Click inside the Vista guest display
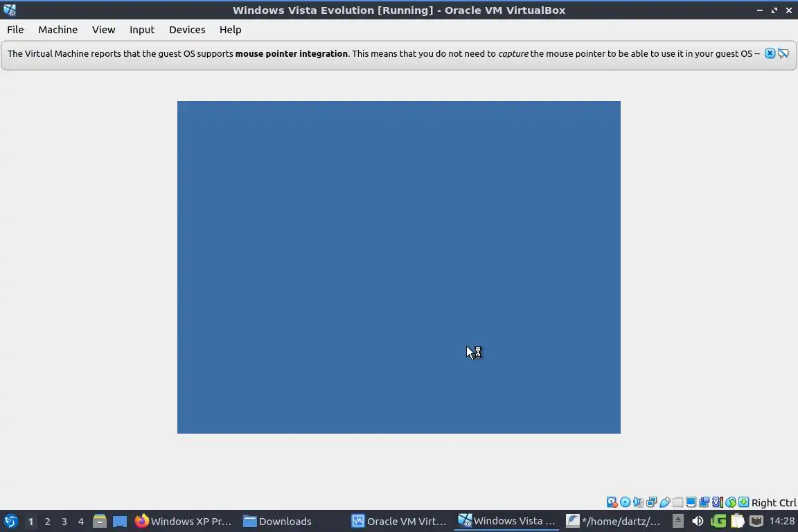This screenshot has height=532, width=798. 398,267
